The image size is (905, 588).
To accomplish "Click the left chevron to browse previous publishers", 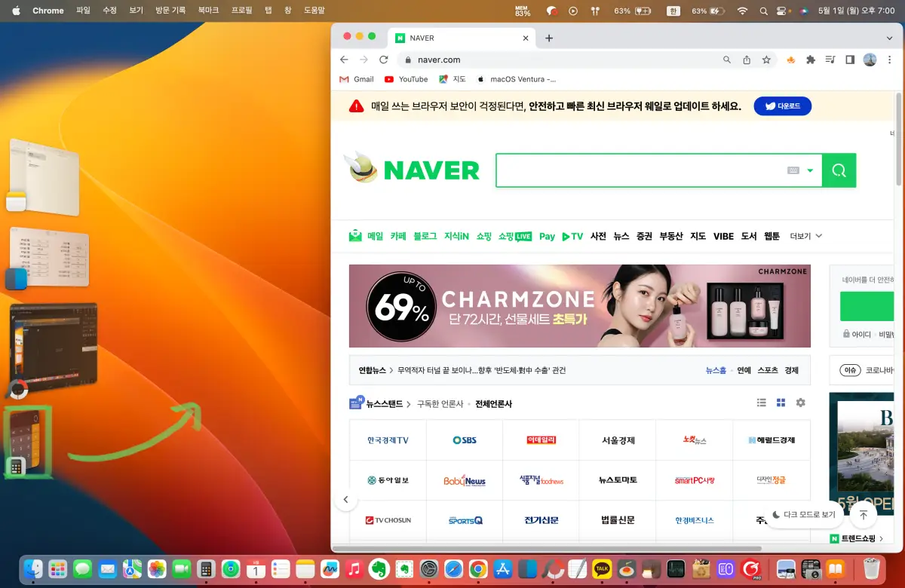I will (x=346, y=499).
